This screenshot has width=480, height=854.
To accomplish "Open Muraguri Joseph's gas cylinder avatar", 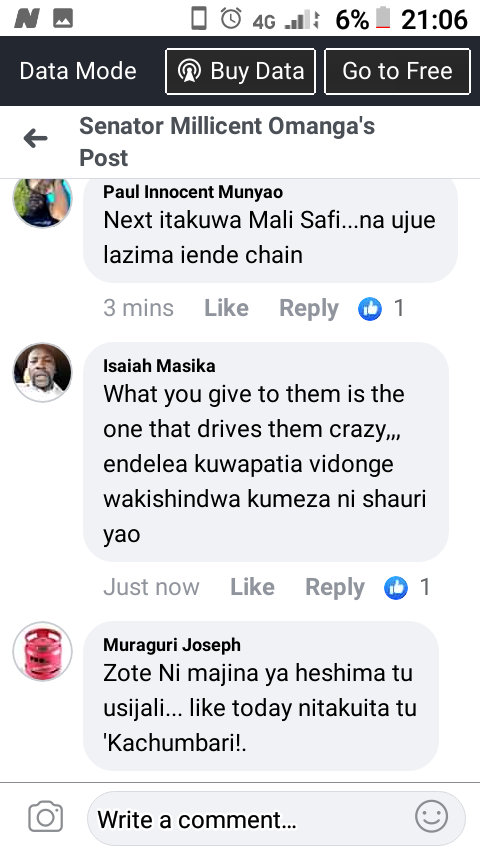I will pos(42,651).
